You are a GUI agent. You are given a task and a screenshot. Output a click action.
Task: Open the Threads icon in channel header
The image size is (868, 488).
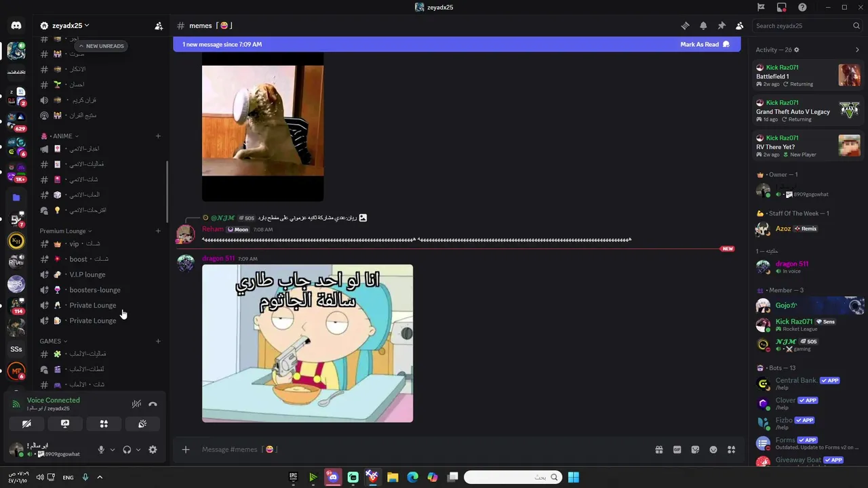[685, 26]
